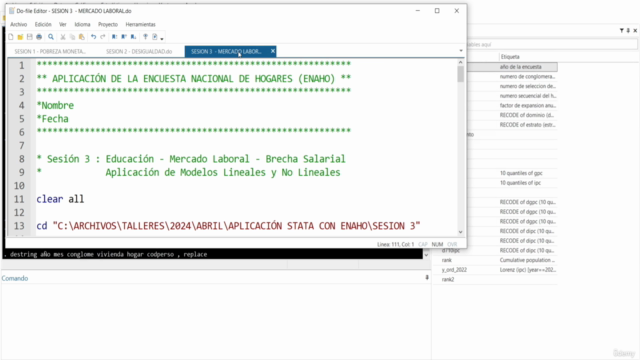The image size is (640, 360).
Task: Save the do-file using the disk icon
Action: [x=29, y=37]
